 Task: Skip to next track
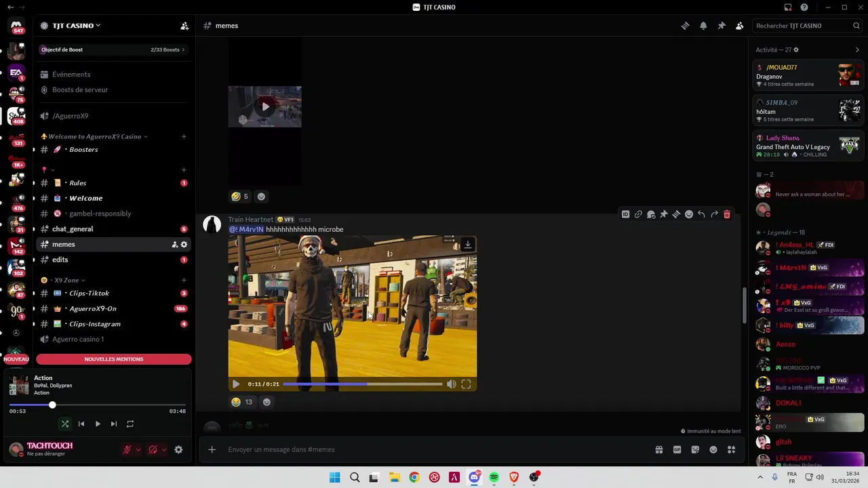tap(114, 424)
